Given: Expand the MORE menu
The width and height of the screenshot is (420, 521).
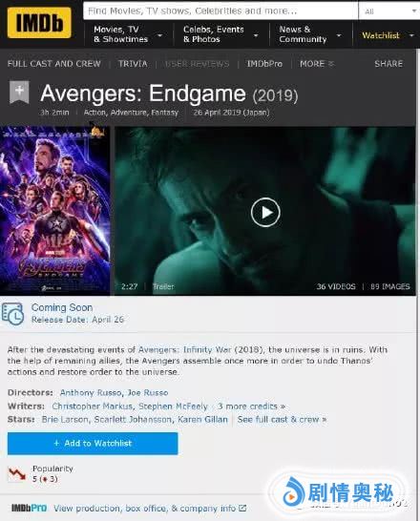Looking at the screenshot, I should coord(317,64).
